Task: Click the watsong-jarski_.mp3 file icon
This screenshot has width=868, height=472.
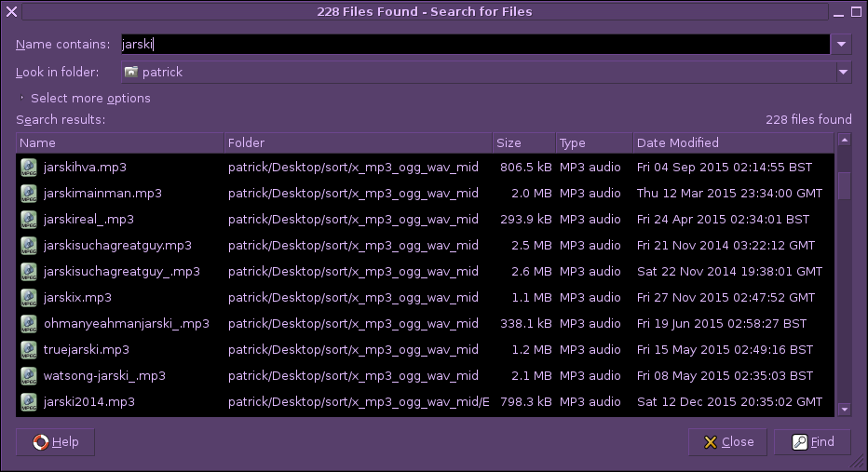Action: 28,376
